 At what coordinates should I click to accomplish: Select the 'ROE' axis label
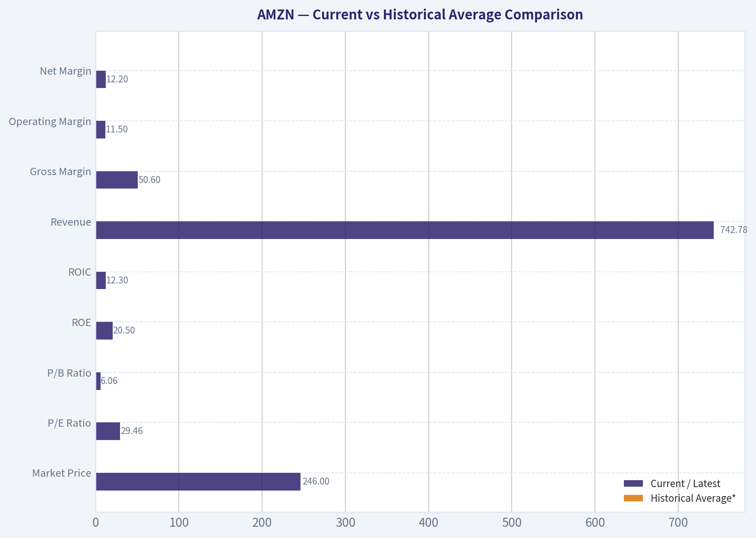82,322
